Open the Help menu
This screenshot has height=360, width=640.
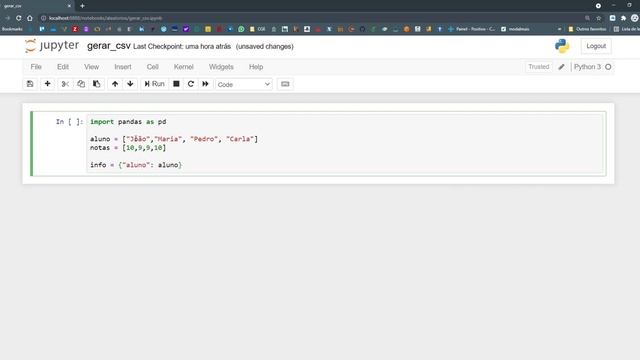click(256, 67)
